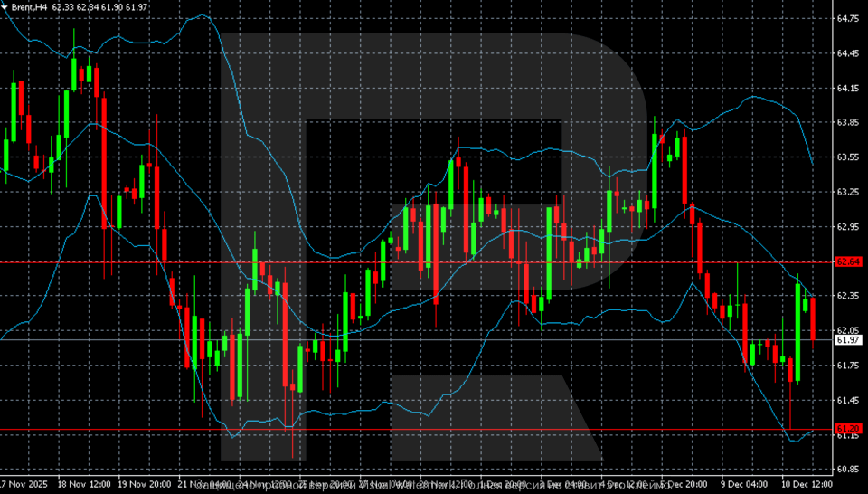Click the last red candle on the chart
The image size is (868, 494).
click(813, 318)
